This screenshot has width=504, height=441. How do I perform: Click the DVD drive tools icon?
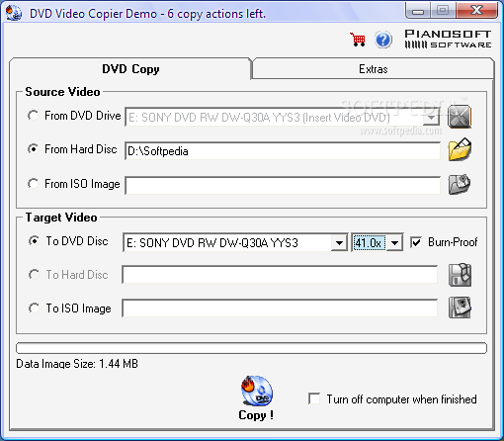point(460,117)
